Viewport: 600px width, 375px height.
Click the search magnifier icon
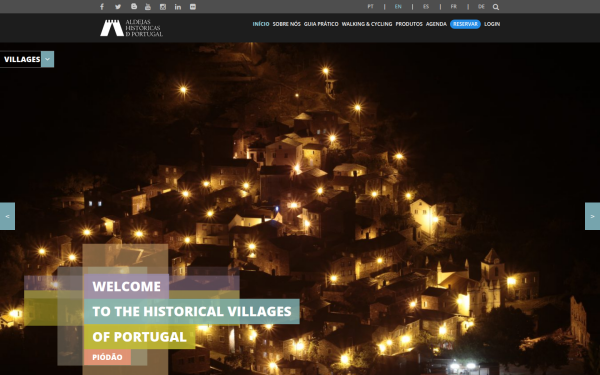pyautogui.click(x=496, y=7)
